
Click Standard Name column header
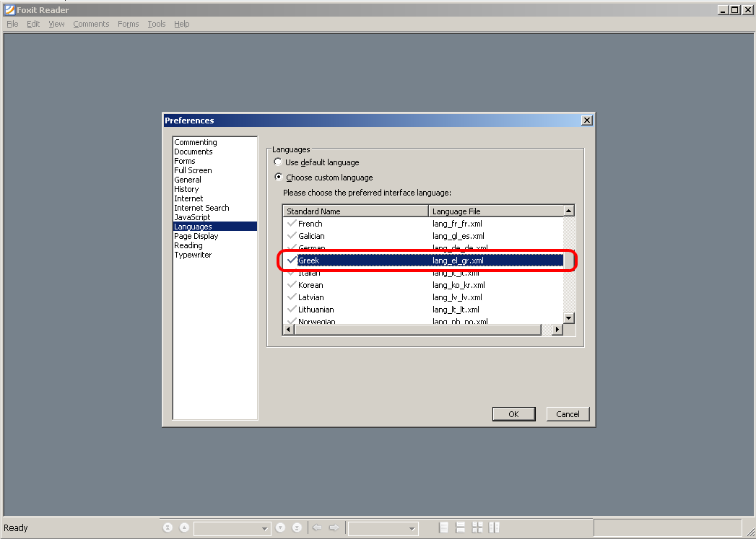(x=355, y=211)
